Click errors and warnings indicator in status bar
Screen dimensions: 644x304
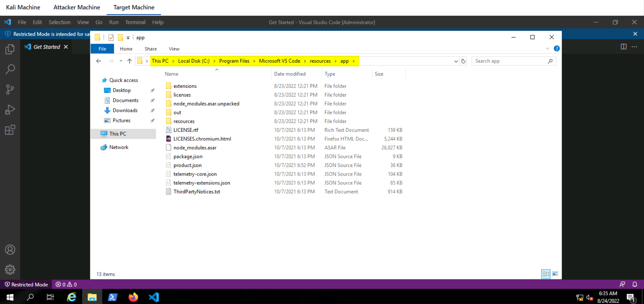(66, 284)
